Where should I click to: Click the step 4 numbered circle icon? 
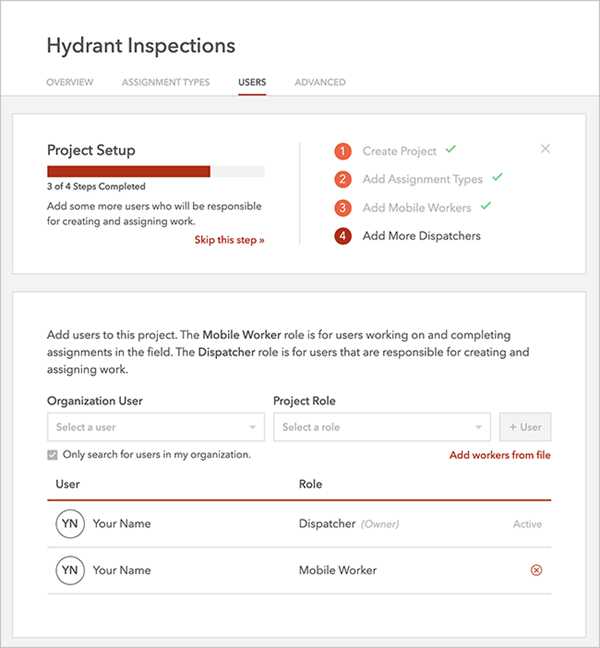343,236
